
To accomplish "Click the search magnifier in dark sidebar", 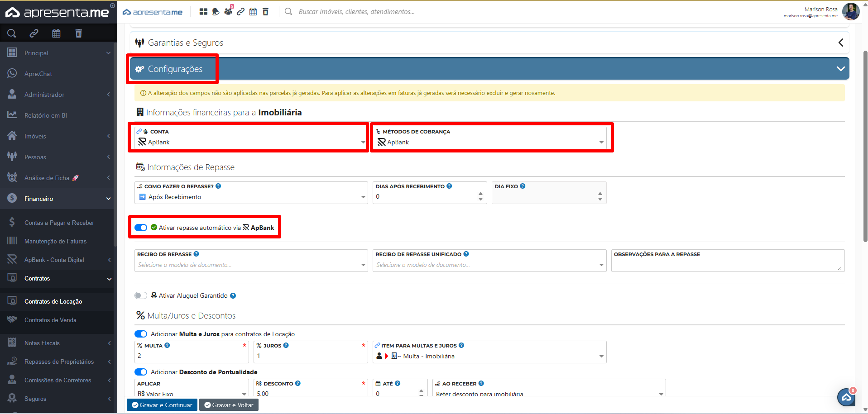I will [x=12, y=33].
